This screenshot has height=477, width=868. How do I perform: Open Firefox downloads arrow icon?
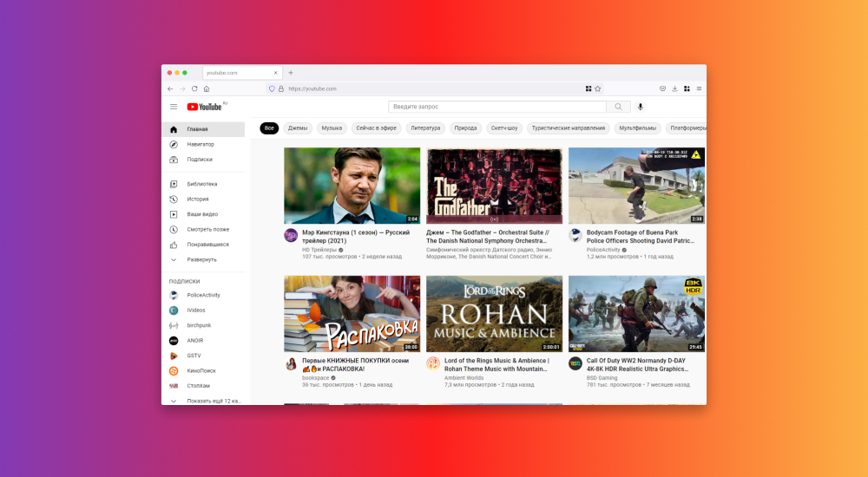(674, 88)
